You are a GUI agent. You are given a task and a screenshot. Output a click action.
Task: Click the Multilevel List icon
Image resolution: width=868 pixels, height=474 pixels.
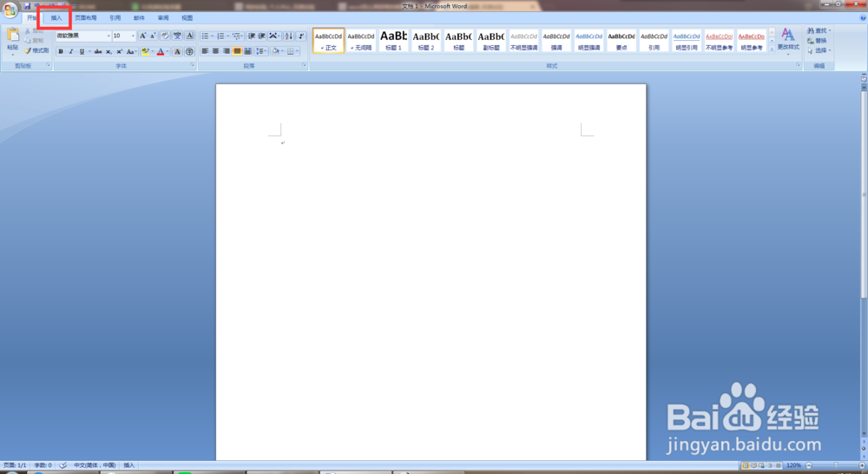(238, 36)
